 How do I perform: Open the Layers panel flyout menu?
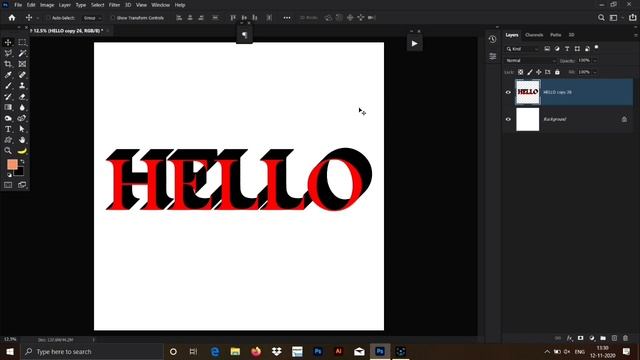pos(636,35)
